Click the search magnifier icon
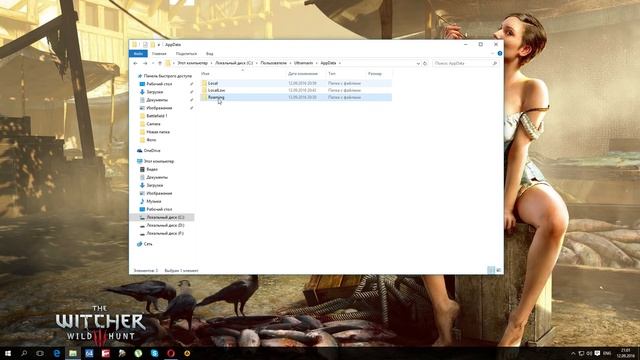Viewport: 640px width, 360px height. [495, 63]
